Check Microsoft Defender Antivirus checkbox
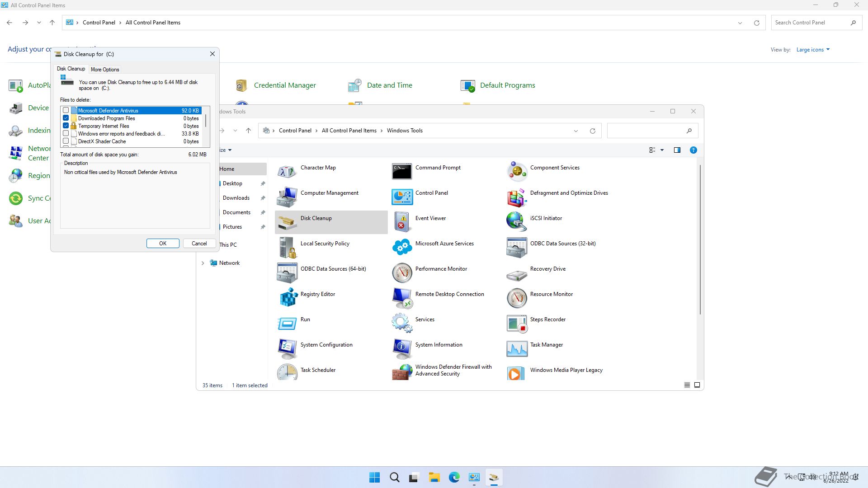 (66, 110)
